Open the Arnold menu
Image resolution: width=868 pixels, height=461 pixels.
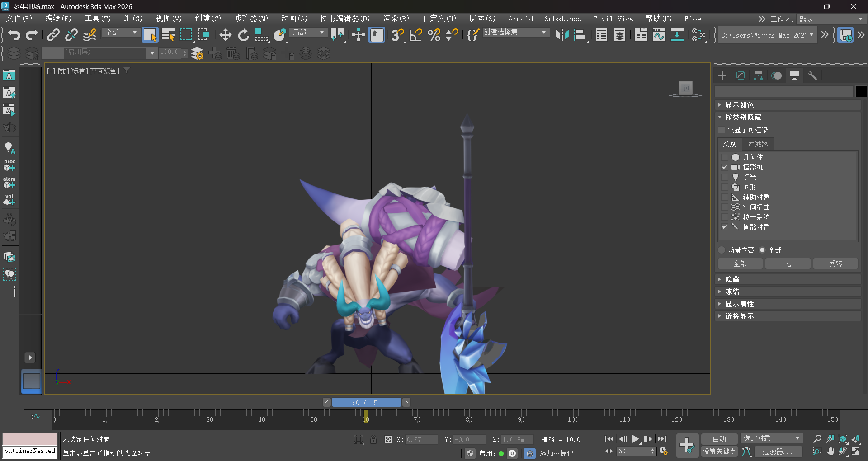pos(520,19)
